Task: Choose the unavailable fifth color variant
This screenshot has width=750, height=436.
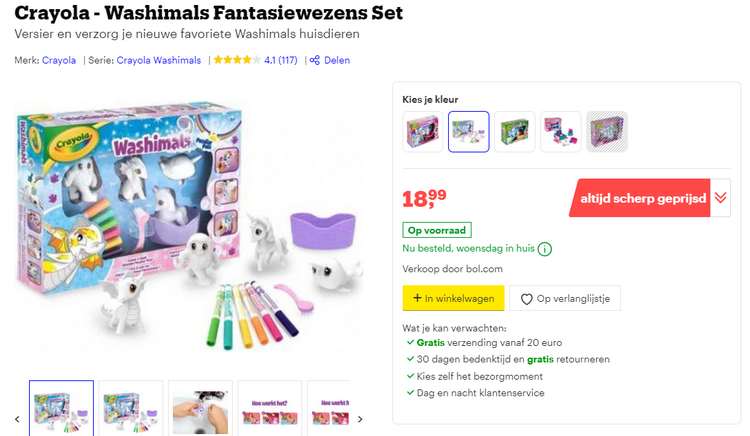Action: pyautogui.click(x=606, y=131)
